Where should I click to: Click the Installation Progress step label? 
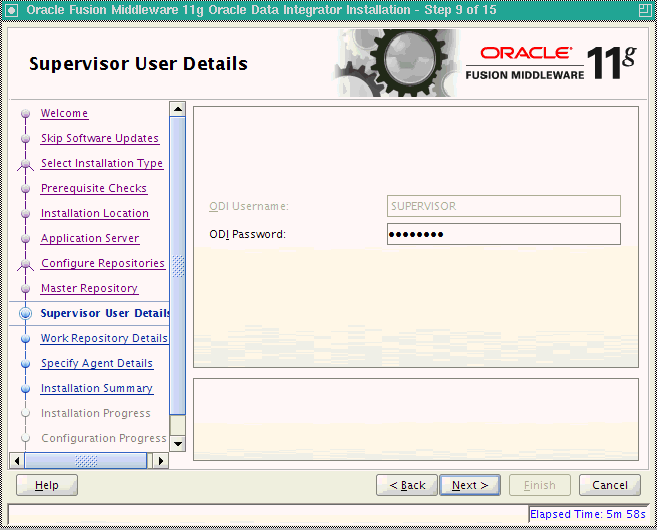point(96,414)
